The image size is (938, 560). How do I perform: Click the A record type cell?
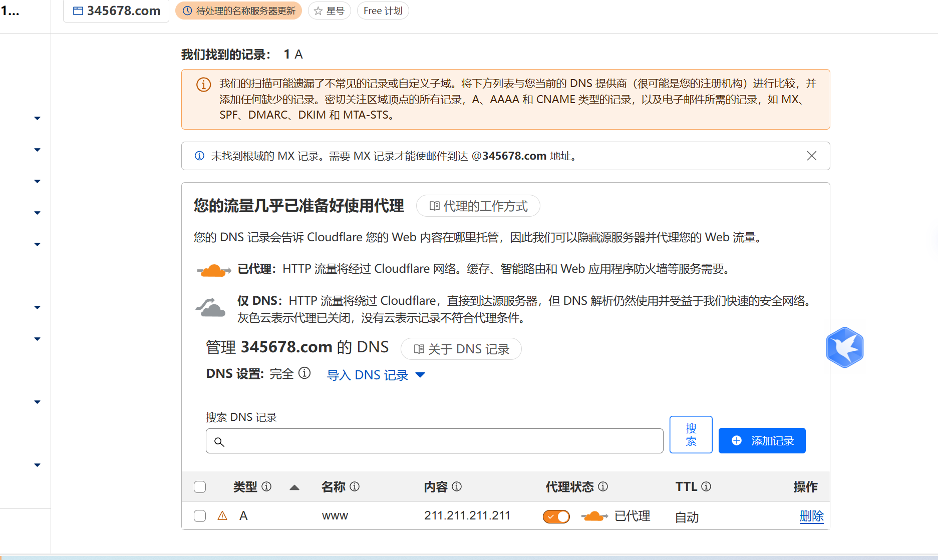pos(243,516)
